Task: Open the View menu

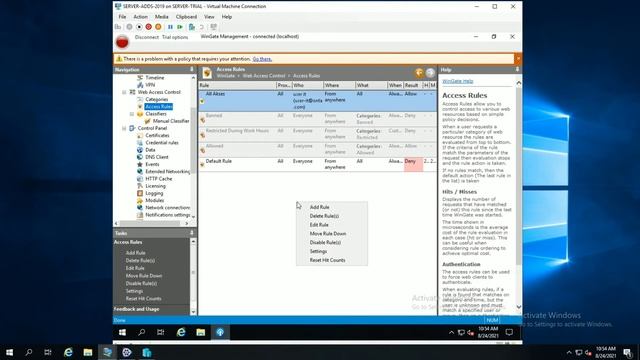Action: pyautogui.click(x=209, y=17)
